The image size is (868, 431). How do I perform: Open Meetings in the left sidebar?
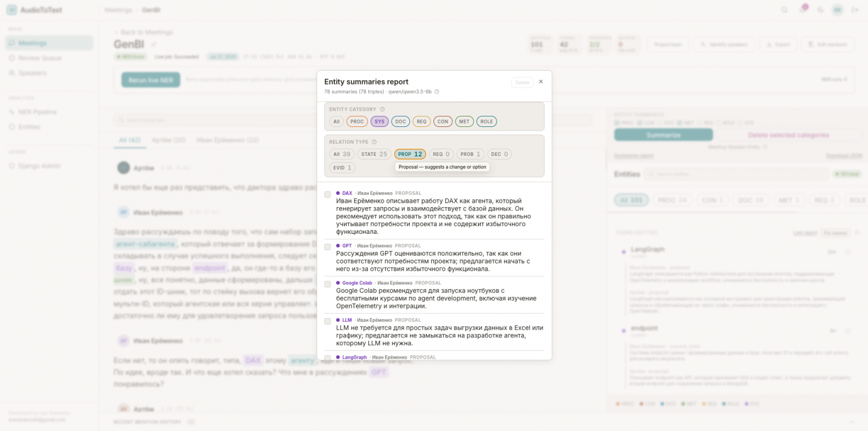(x=50, y=43)
